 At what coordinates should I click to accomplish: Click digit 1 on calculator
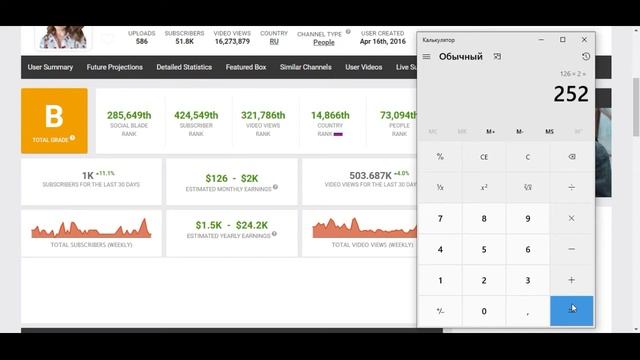coord(440,280)
